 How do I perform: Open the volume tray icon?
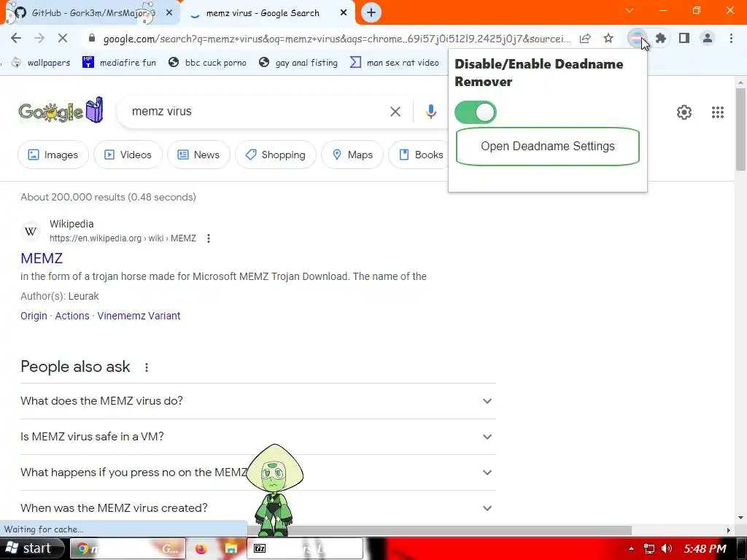667,548
